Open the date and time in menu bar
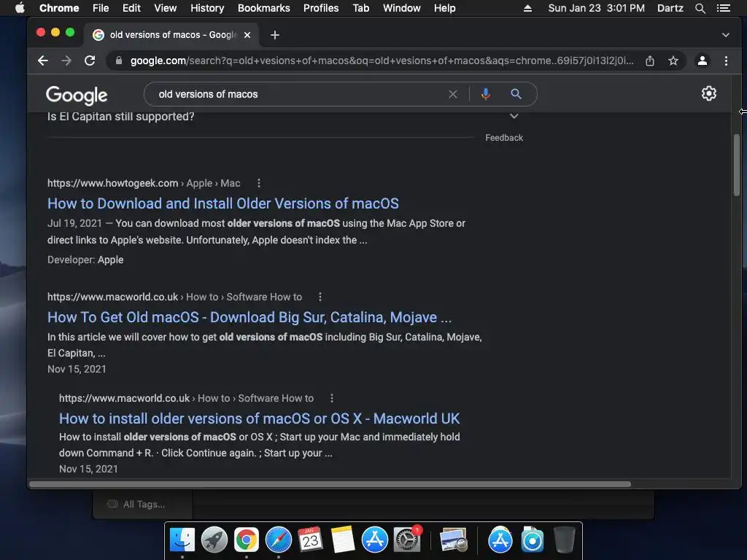Viewport: 747px width, 560px height. click(x=597, y=8)
